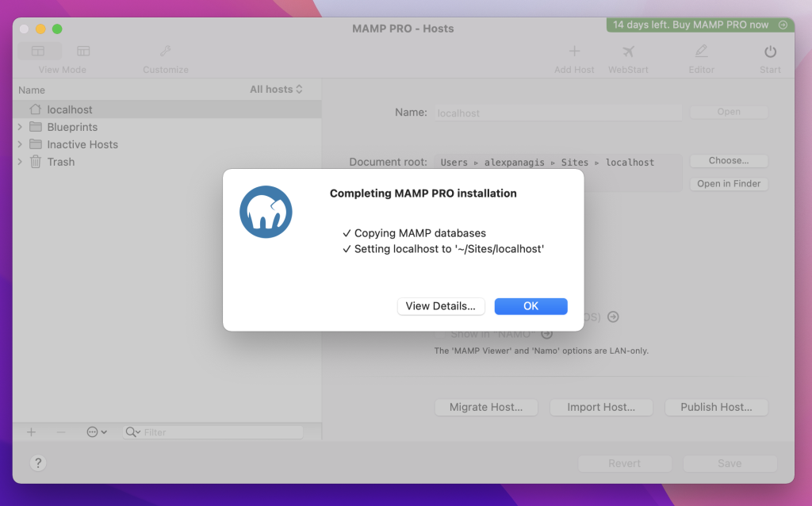Open the ellipsis actions menu below the list
This screenshot has height=506, width=812.
96,432
